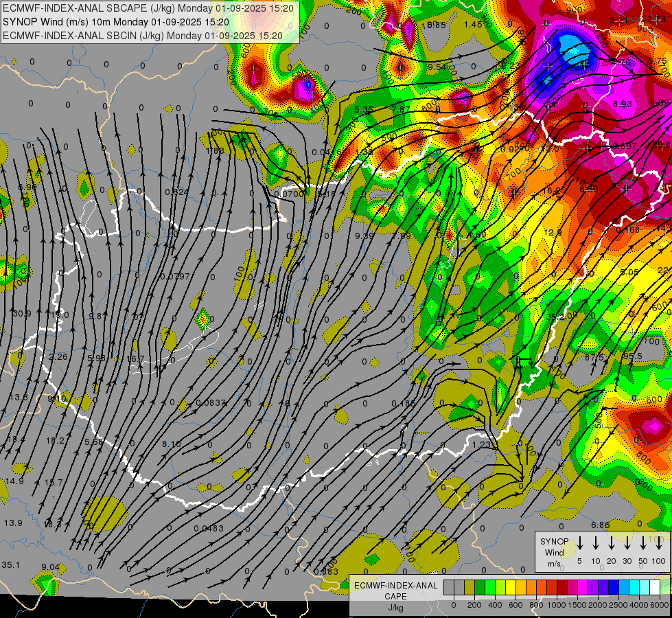Click the J/kg unit label in the legend

(395, 608)
